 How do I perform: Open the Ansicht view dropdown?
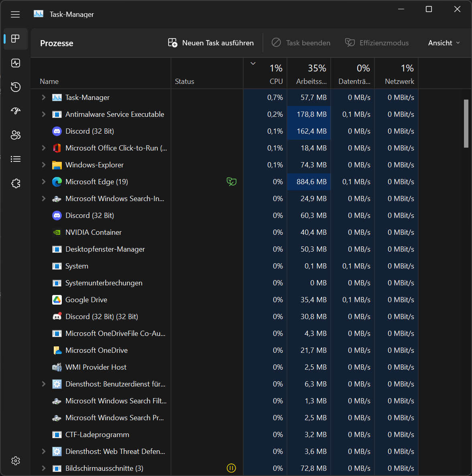pos(444,43)
